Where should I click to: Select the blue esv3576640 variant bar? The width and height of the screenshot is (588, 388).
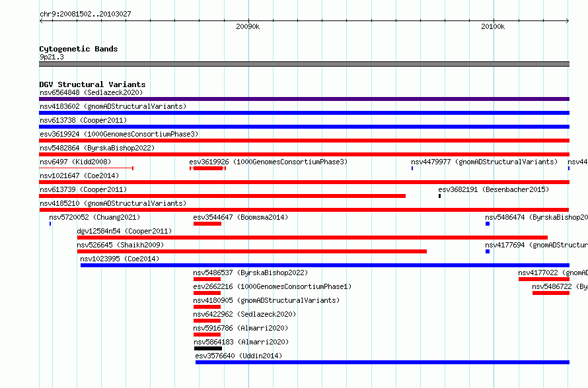pyautogui.click(x=383, y=362)
